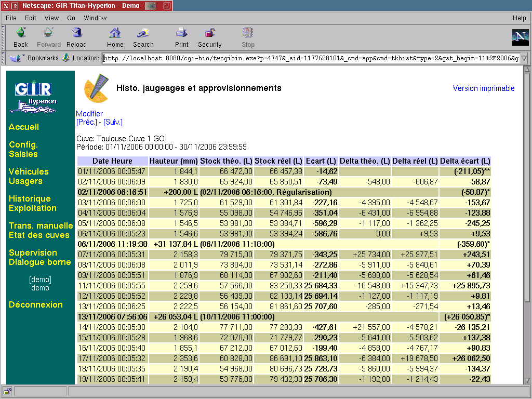This screenshot has height=399, width=532.
Task: Open the Accueil sidebar link
Action: [x=24, y=127]
